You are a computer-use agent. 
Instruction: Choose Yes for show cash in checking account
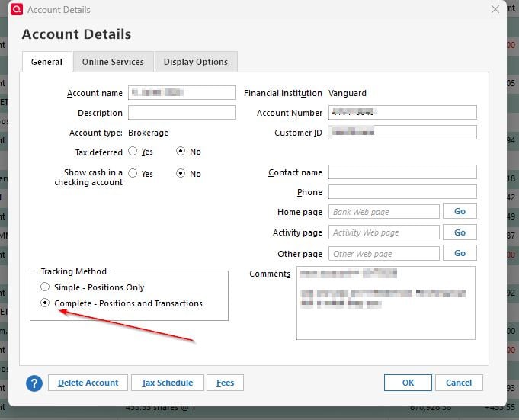click(x=133, y=173)
